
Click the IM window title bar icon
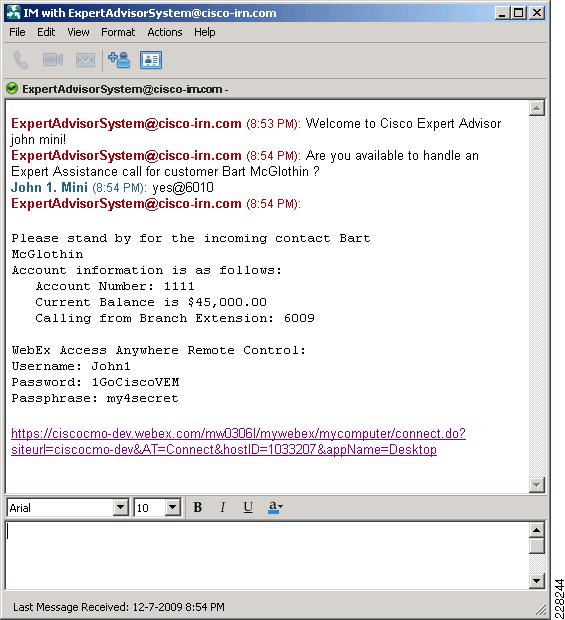point(13,13)
